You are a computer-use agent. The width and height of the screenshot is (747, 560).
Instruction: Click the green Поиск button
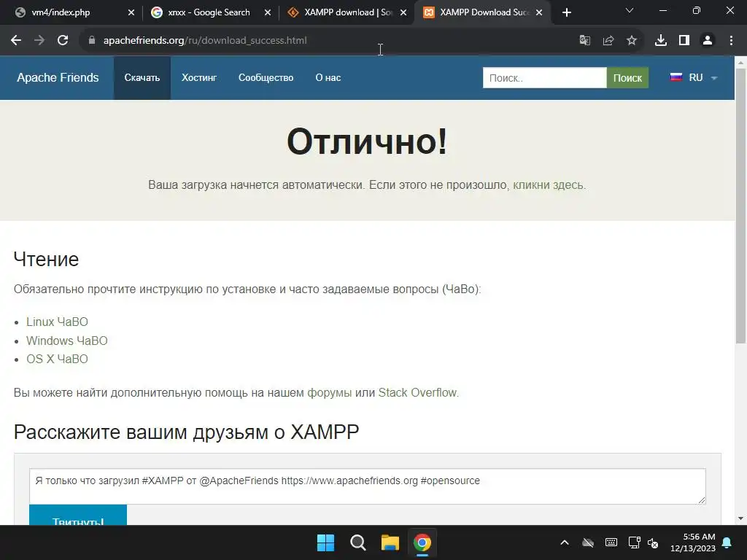627,78
